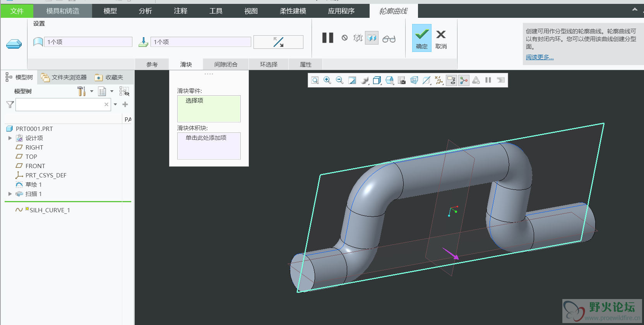
Task: Activate the 滑块体积块 collector box
Action: (209, 146)
